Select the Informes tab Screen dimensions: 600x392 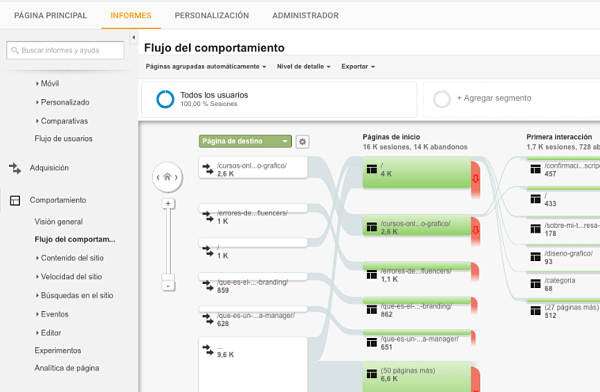(131, 16)
